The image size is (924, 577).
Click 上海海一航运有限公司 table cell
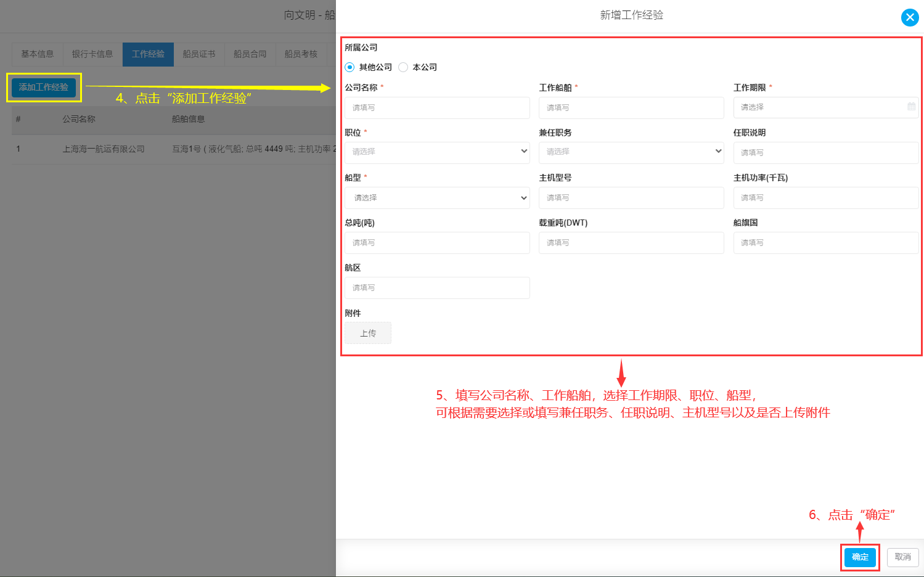pos(104,149)
